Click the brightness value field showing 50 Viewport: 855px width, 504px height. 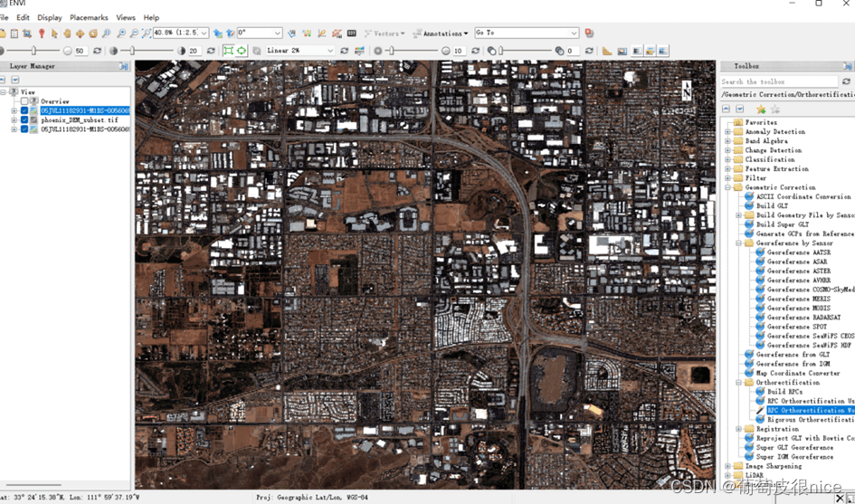[81, 51]
